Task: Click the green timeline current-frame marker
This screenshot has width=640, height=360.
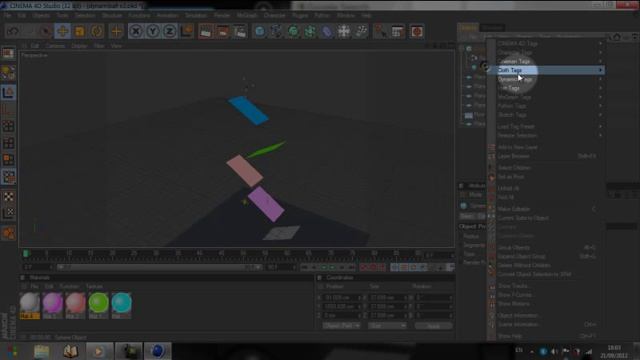Action: click(x=26, y=253)
